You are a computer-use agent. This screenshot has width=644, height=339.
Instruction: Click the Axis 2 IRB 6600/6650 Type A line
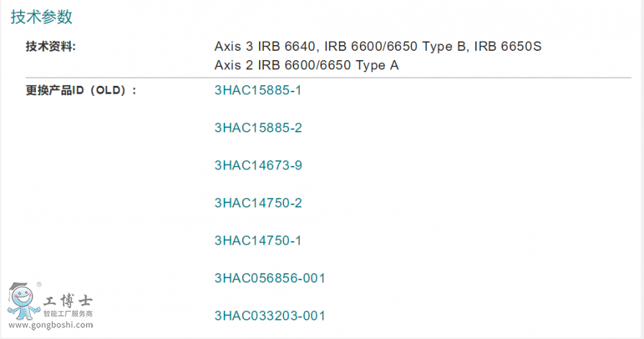(x=306, y=65)
